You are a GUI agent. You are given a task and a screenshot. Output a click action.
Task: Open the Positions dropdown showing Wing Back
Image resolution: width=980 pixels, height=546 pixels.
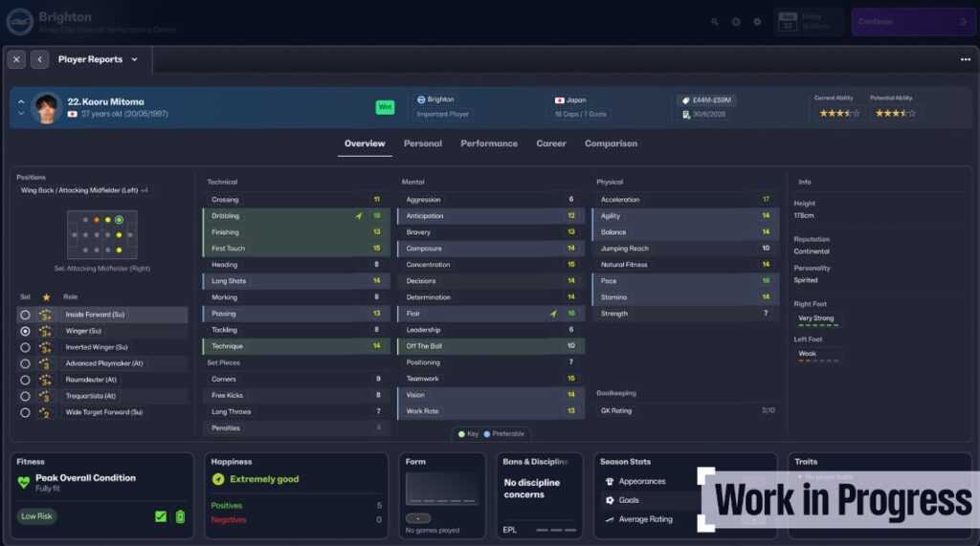point(84,190)
